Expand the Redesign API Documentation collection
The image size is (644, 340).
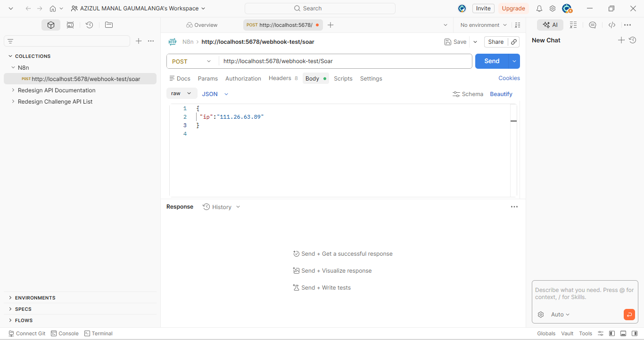tap(57, 90)
